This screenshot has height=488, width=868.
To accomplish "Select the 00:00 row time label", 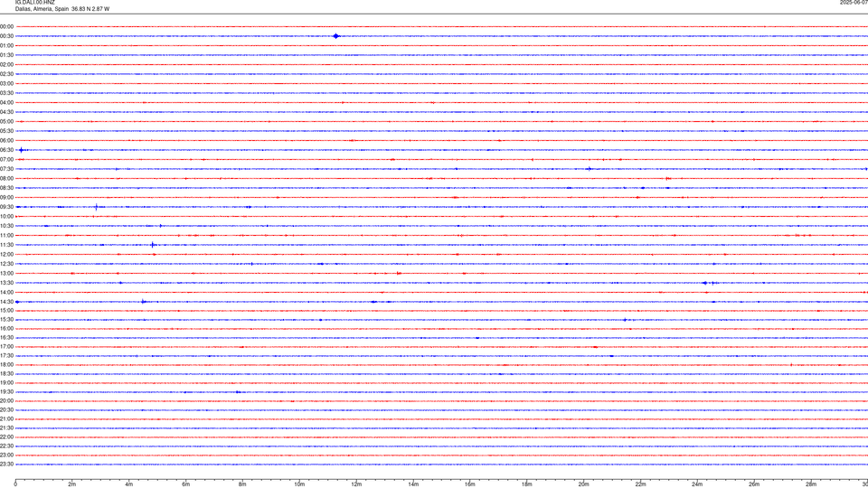I will [6, 26].
